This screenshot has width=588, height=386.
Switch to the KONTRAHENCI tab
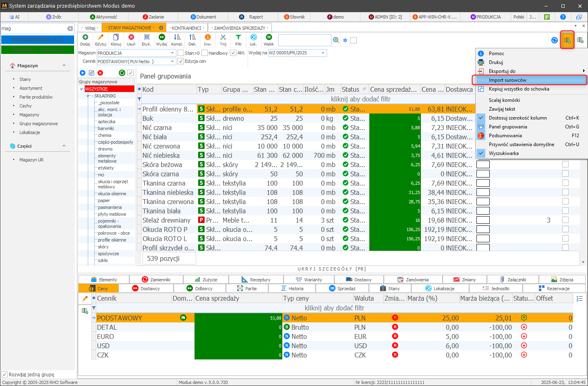[x=186, y=28]
